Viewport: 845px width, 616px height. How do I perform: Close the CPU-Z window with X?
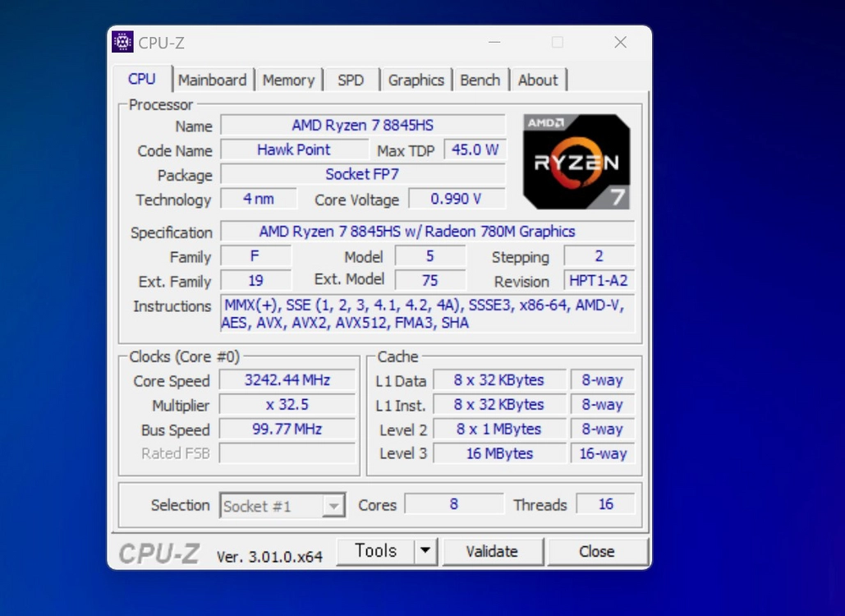click(620, 42)
